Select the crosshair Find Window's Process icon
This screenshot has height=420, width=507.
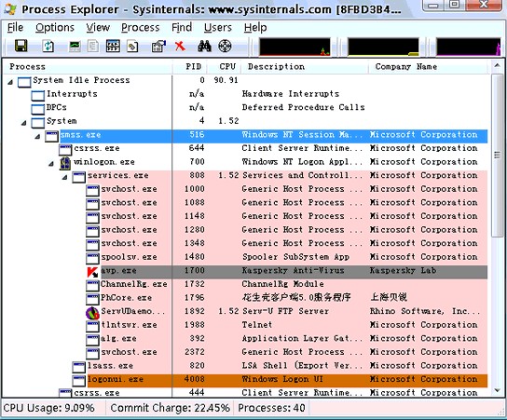click(225, 46)
